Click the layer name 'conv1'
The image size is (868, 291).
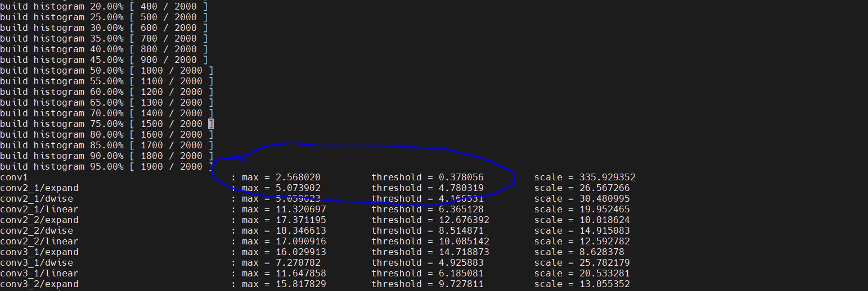[x=14, y=177]
